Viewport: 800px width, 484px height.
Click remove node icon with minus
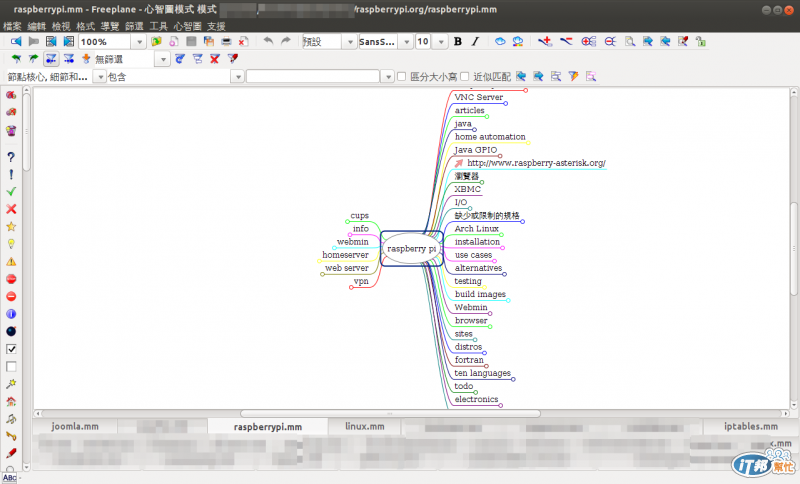[x=566, y=41]
